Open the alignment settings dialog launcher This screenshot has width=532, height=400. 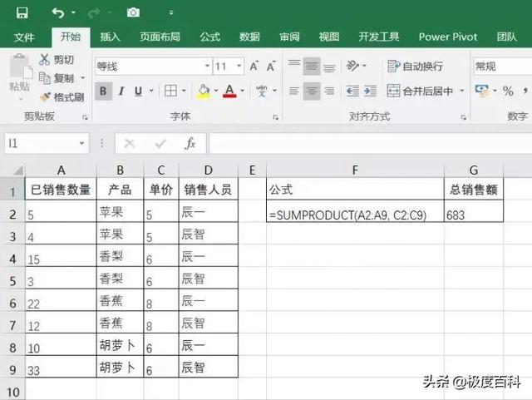coord(463,117)
